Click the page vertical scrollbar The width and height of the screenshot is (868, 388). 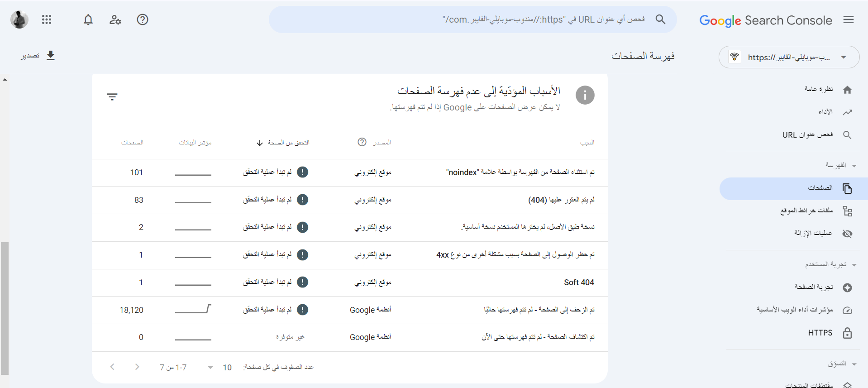(5, 308)
